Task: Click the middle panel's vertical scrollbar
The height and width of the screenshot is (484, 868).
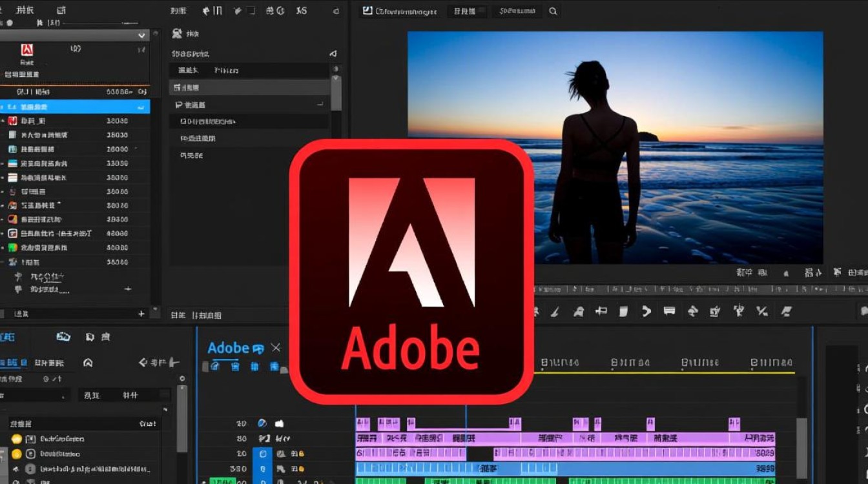Action: click(x=336, y=94)
